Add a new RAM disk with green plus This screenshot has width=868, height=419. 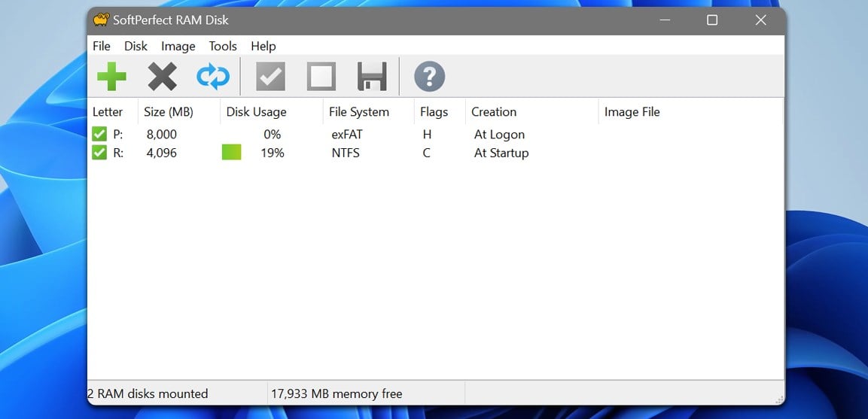(x=112, y=77)
